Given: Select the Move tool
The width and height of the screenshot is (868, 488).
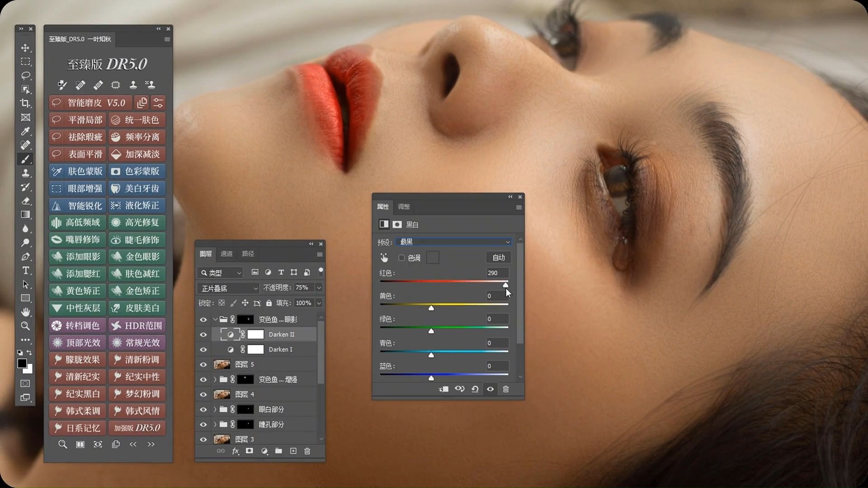Looking at the screenshot, I should pos(25,48).
